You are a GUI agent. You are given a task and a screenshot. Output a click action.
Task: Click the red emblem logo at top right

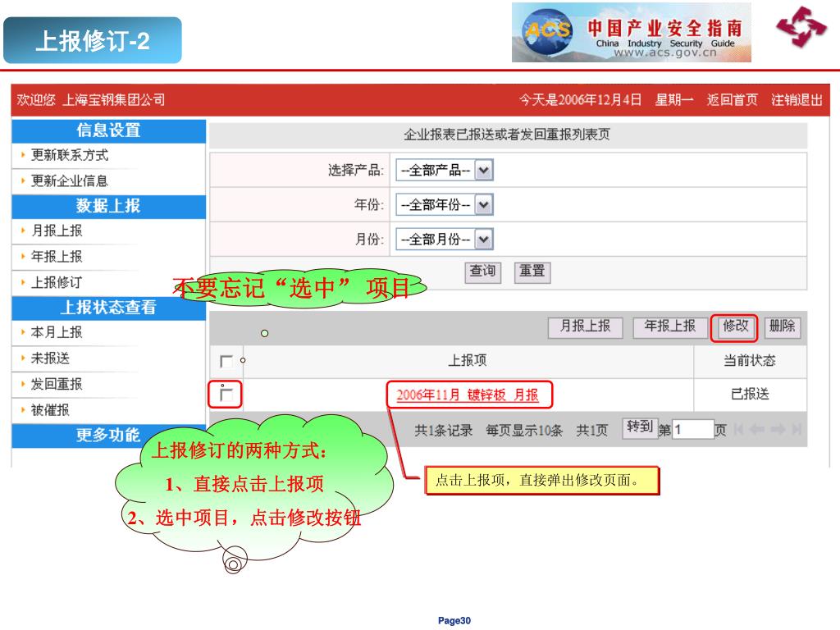(801, 27)
